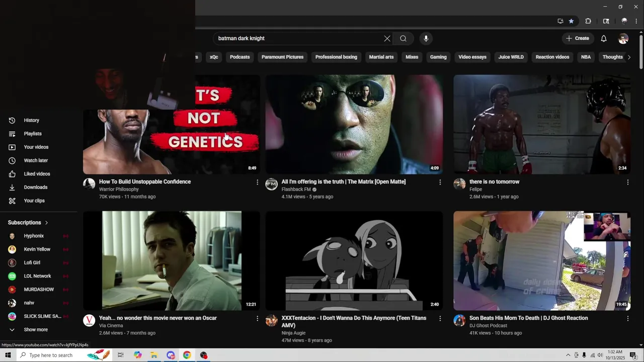Show hidden system tray icons
Image resolution: width=644 pixels, height=362 pixels.
pos(568,355)
